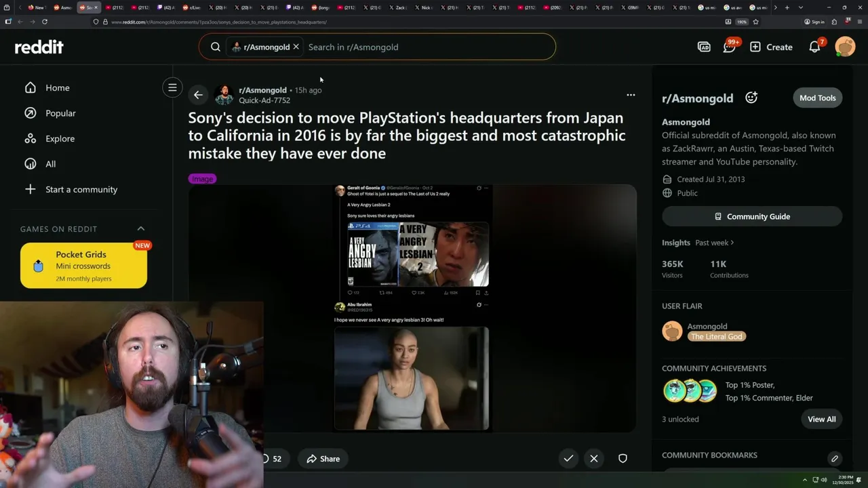Collapse the left navigation sidebar
Viewport: 868px width, 488px height.
click(x=172, y=87)
